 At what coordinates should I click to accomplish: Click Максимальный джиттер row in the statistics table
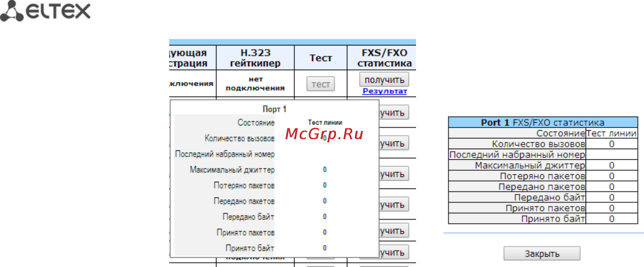[543, 165]
